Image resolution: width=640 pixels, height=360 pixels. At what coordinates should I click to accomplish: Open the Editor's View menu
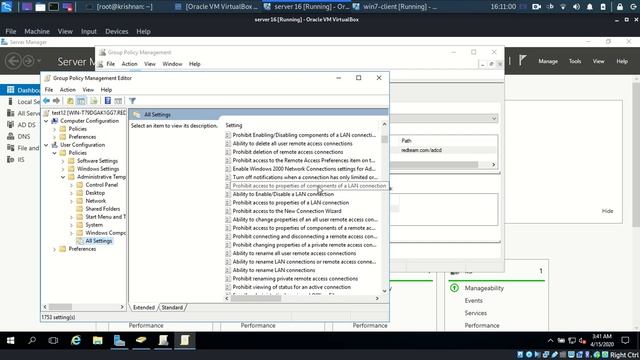tap(88, 90)
